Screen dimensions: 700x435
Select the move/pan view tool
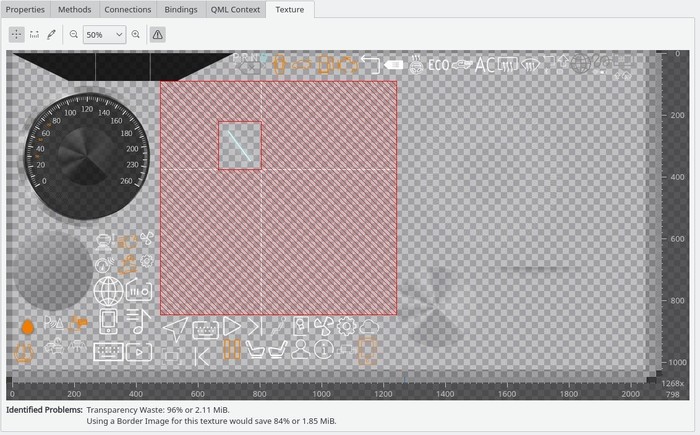click(17, 34)
